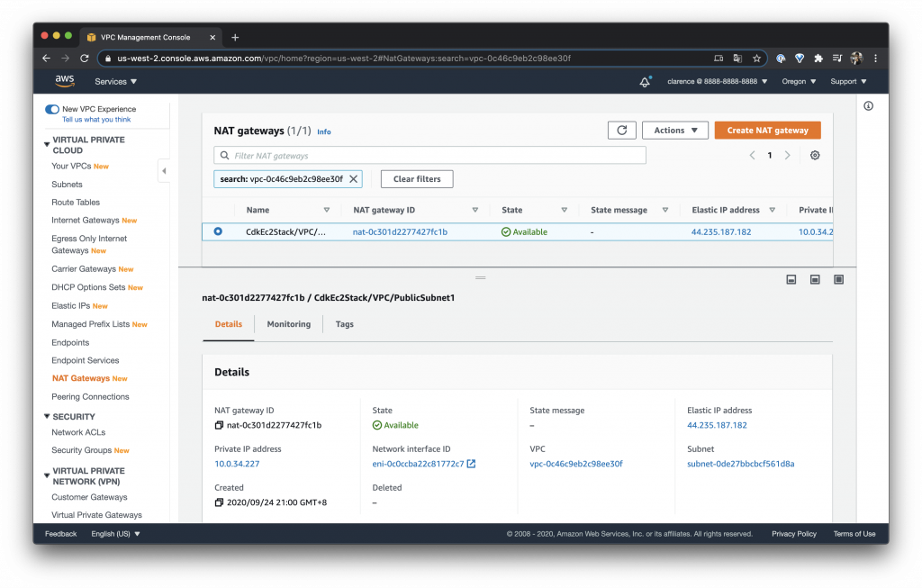
Task: Collapse the Security section
Action: click(47, 416)
